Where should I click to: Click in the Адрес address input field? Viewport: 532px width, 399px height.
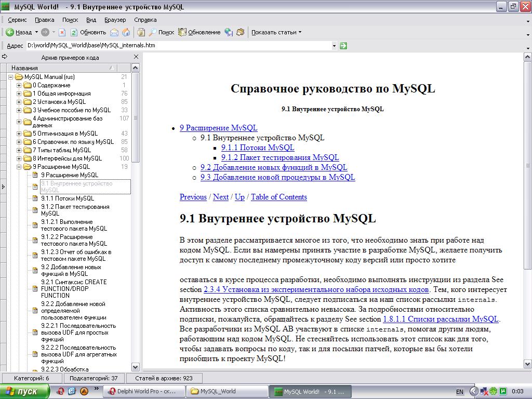coord(179,46)
